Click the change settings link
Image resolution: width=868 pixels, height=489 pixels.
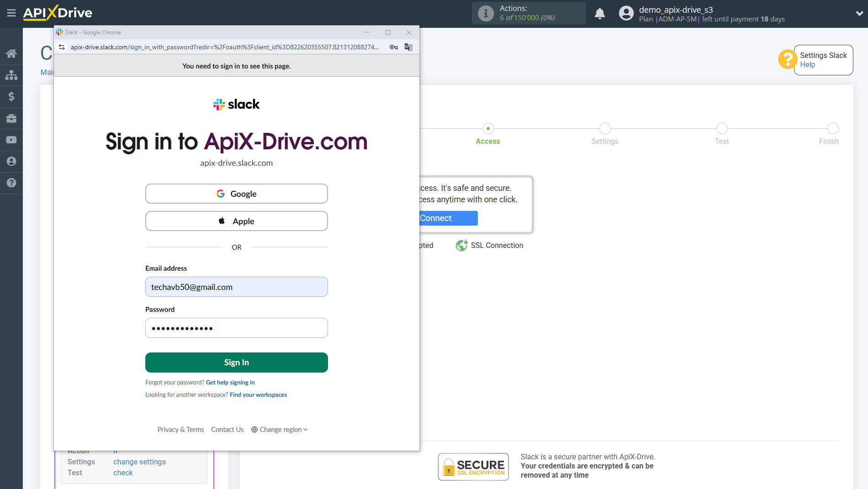point(139,462)
